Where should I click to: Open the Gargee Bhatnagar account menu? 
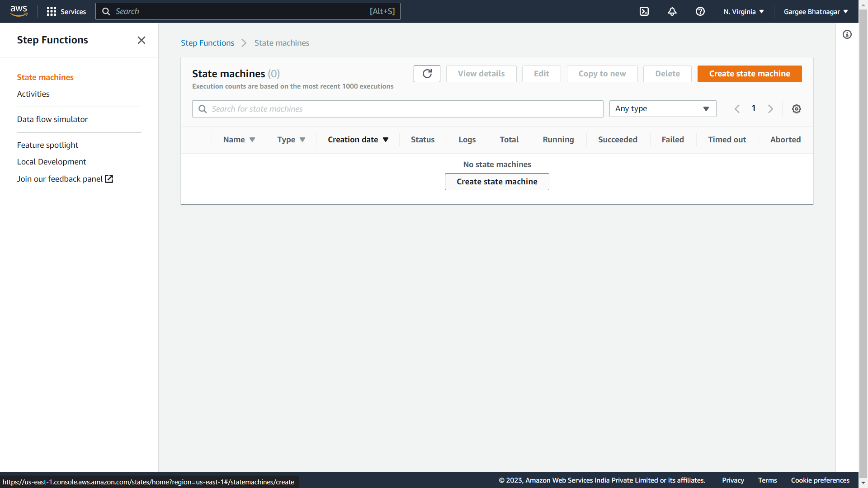coord(816,11)
